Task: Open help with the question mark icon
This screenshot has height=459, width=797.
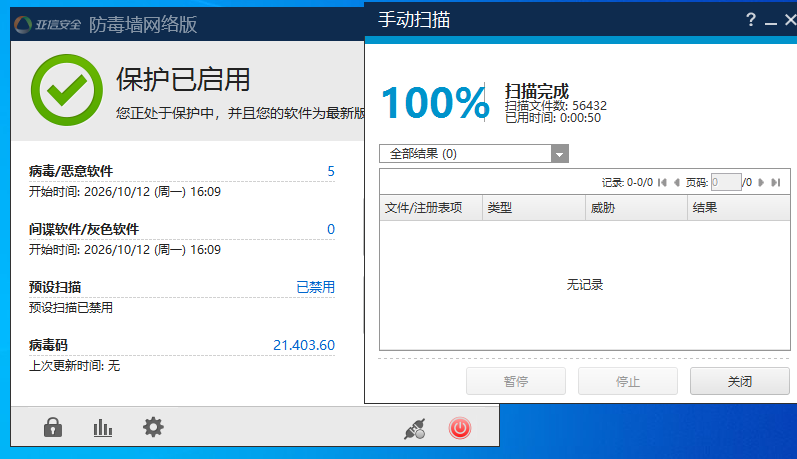Action: [750, 20]
